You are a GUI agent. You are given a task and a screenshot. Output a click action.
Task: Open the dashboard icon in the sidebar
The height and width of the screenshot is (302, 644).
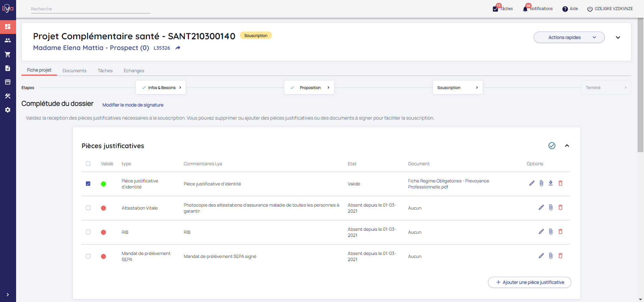tap(8, 27)
